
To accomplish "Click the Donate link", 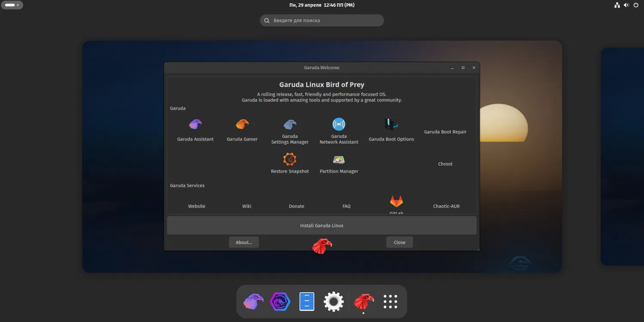I will [x=297, y=206].
